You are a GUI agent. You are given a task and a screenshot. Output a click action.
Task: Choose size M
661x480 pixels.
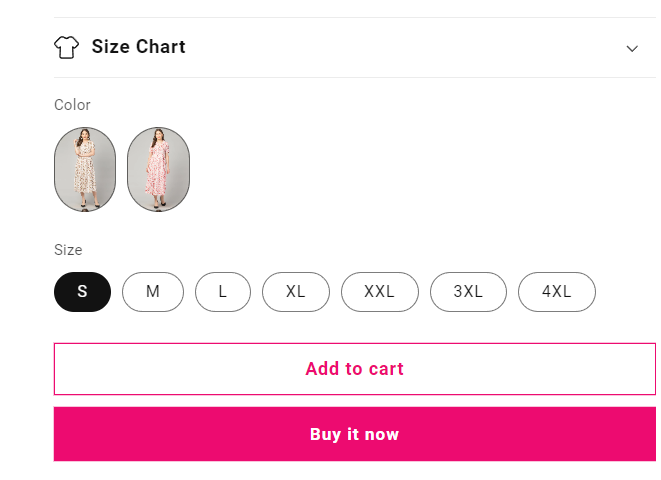point(153,292)
